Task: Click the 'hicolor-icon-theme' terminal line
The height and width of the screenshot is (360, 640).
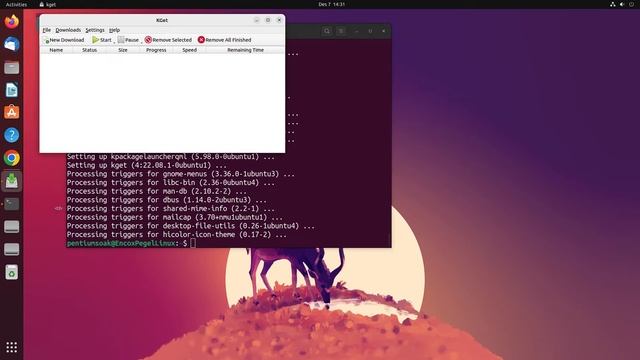Action: [x=177, y=235]
